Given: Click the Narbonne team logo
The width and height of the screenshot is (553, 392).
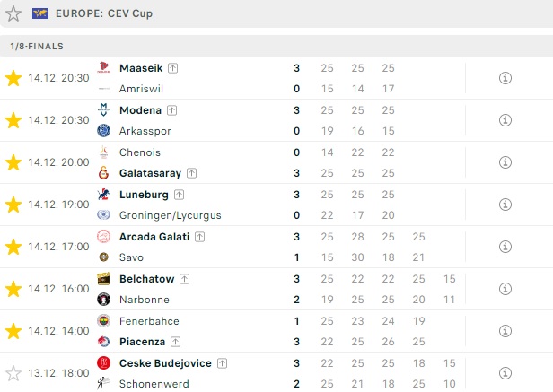Looking at the screenshot, I should [x=104, y=300].
